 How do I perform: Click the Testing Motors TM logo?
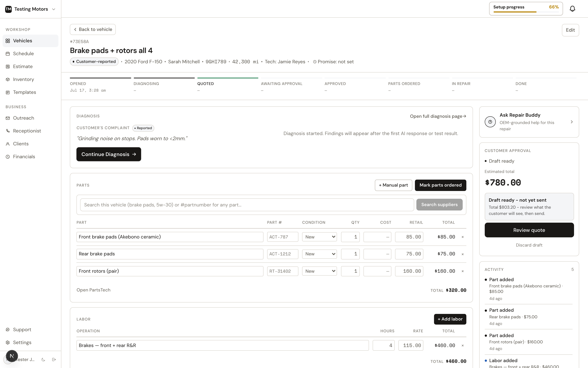[8, 9]
